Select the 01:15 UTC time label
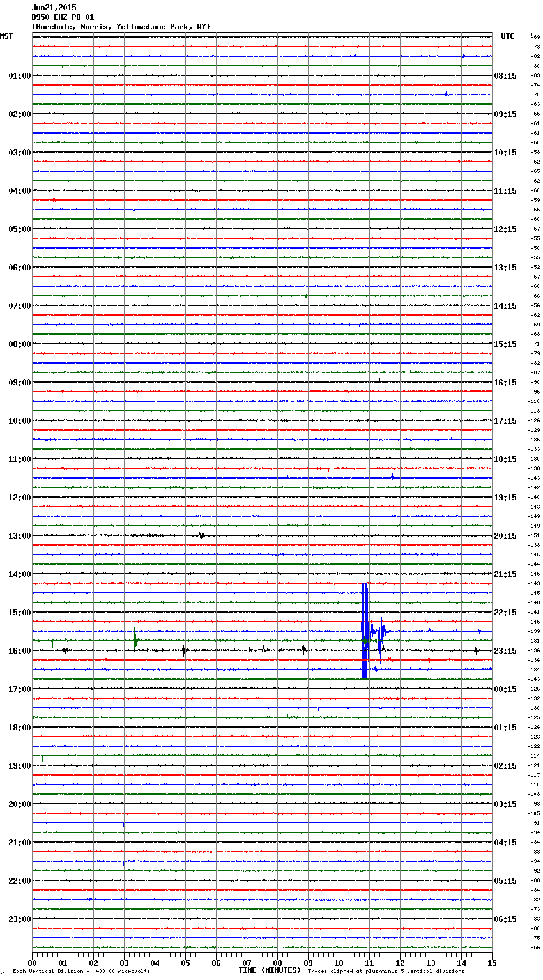This screenshot has width=543, height=980. click(x=505, y=728)
